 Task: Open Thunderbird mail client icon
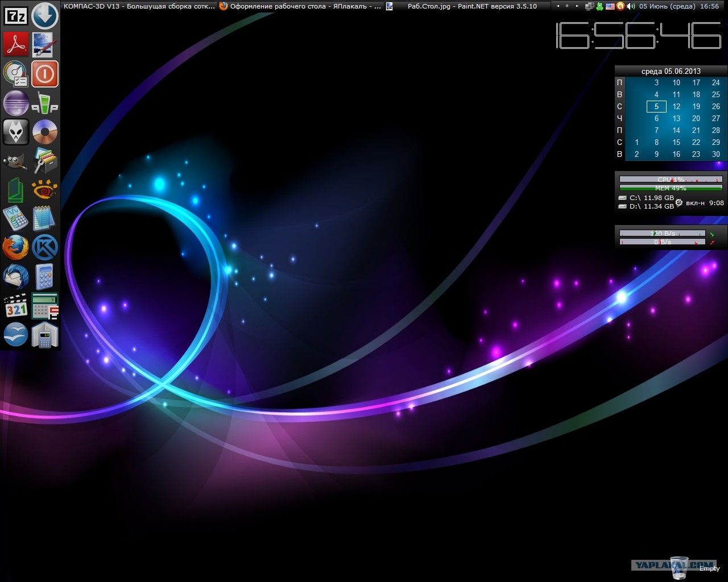coord(15,277)
